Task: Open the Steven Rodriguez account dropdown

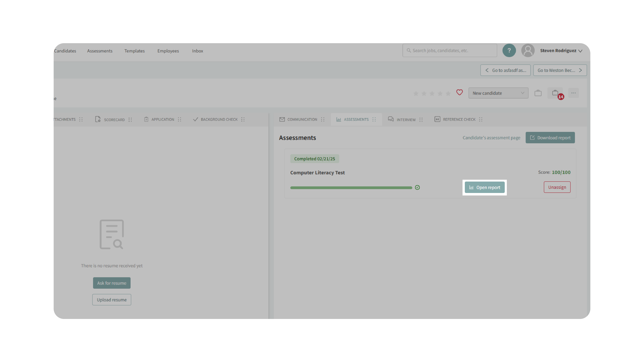Action: point(561,51)
